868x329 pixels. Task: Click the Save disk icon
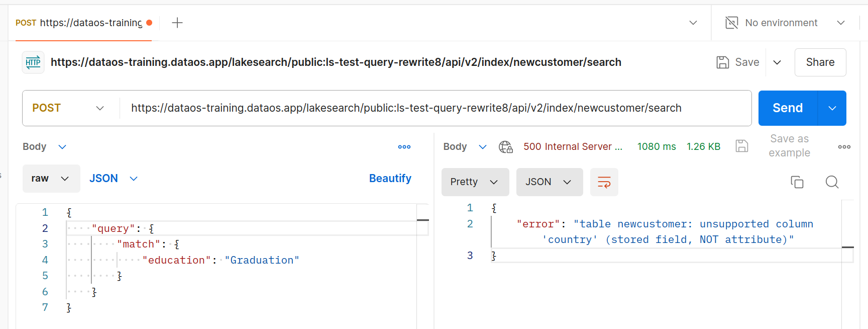(722, 62)
